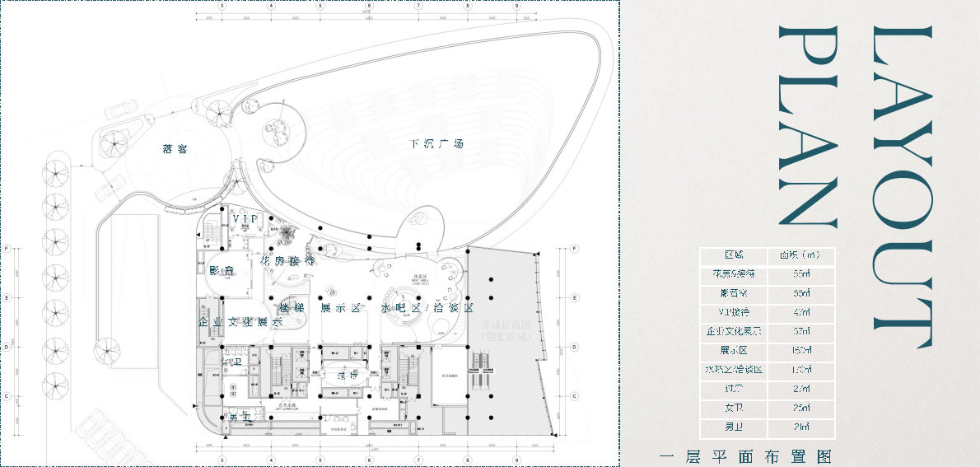Click top grid axis bubble 3

pos(222,6)
